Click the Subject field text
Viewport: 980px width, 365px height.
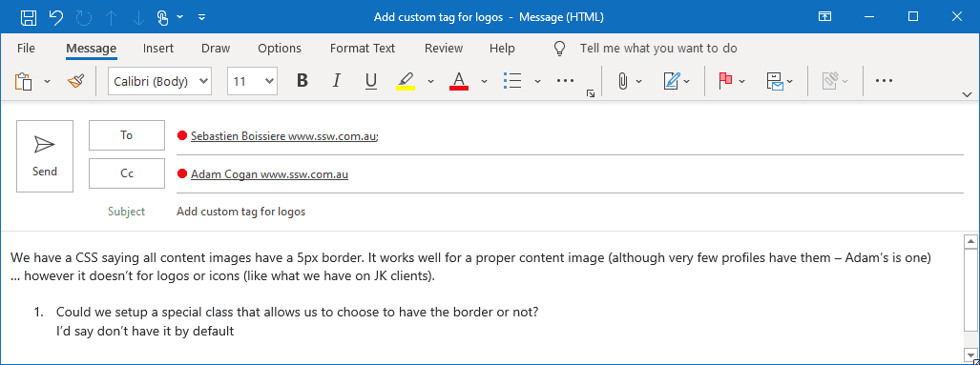coord(240,212)
